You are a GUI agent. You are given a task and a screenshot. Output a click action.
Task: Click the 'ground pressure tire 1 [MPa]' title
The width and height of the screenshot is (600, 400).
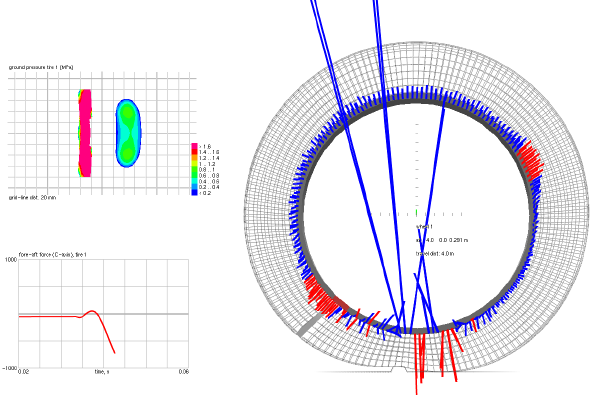(42, 66)
